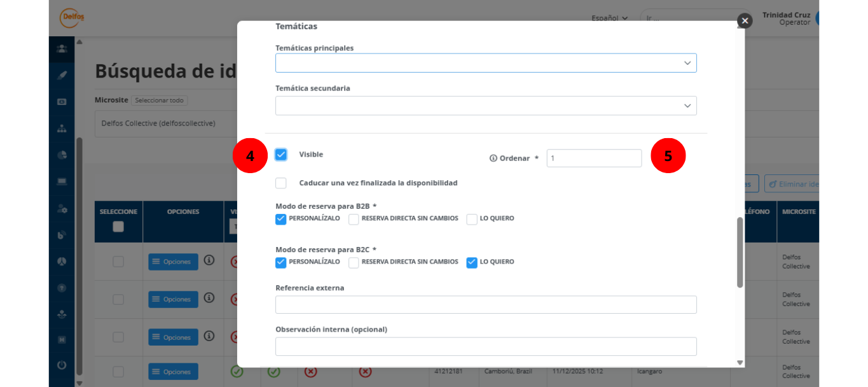The image size is (868, 387).
Task: Open the pencil edit icon in sidebar
Action: tap(62, 75)
